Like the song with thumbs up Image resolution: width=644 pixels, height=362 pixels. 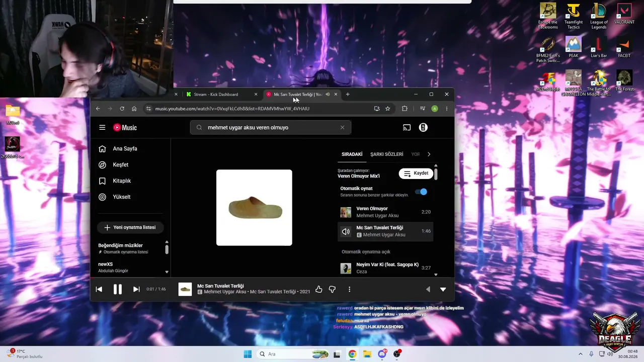tap(318, 289)
